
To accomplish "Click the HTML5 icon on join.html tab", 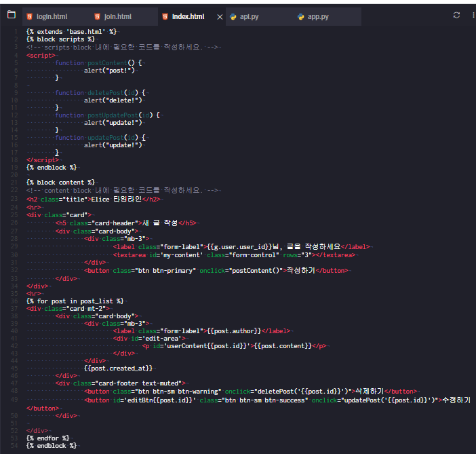I will tap(97, 17).
